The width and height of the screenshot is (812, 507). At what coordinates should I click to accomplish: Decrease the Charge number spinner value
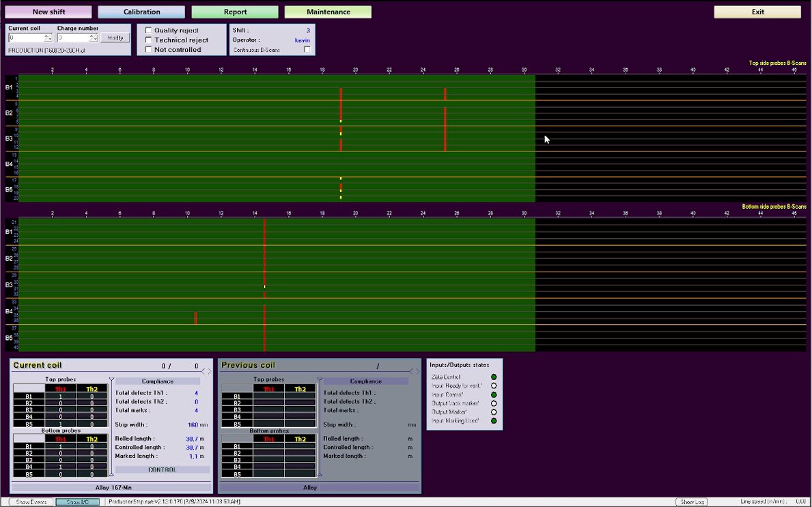[96, 40]
